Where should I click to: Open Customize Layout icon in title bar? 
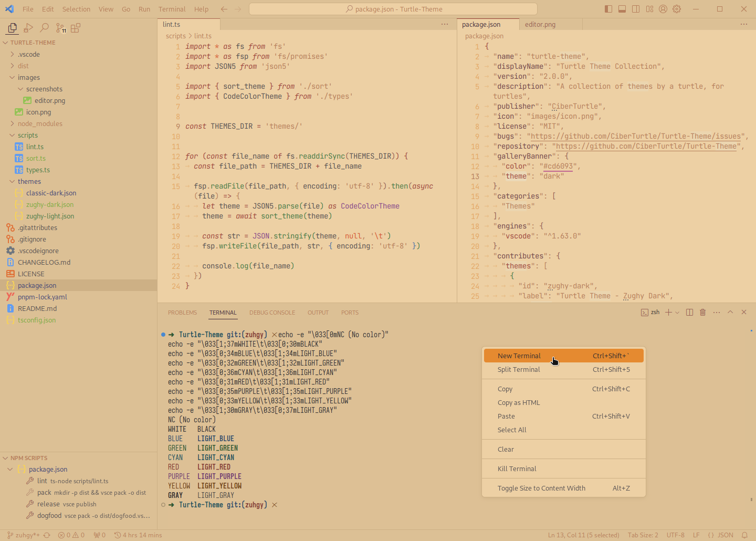649,9
